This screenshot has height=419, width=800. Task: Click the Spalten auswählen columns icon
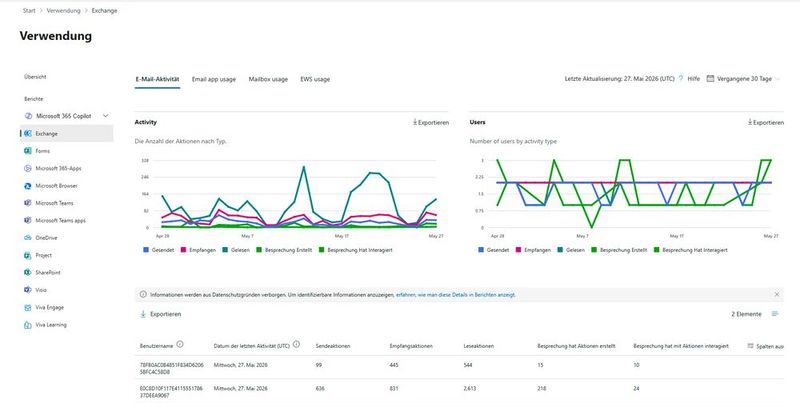click(x=750, y=346)
